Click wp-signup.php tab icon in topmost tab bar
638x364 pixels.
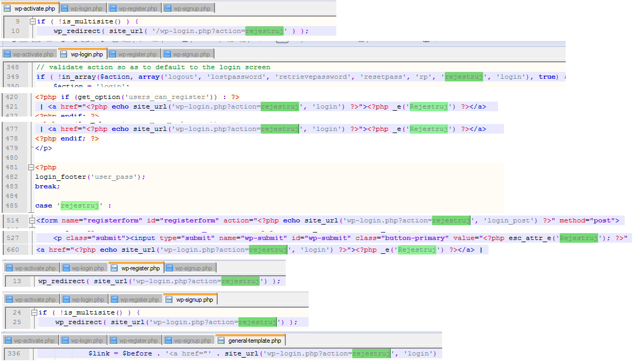[168, 9]
